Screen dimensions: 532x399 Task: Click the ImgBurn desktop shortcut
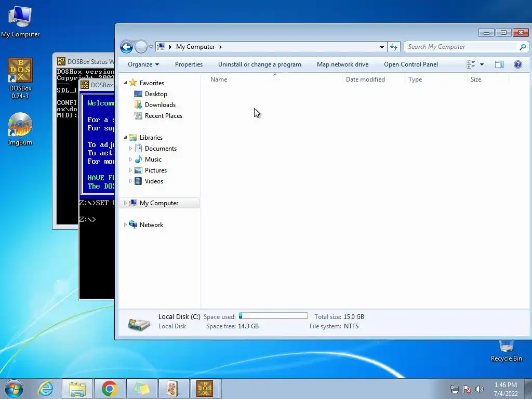coord(20,129)
